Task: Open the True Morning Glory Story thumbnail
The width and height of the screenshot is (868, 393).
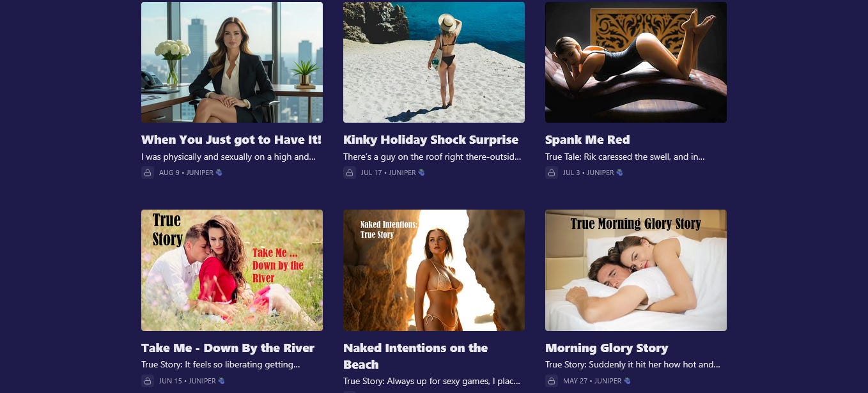Action: (636, 270)
